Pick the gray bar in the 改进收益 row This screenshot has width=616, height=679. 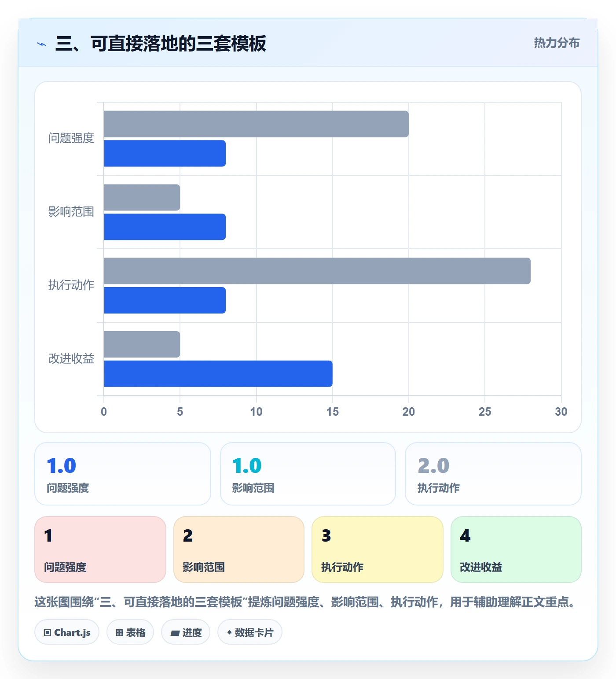[142, 345]
